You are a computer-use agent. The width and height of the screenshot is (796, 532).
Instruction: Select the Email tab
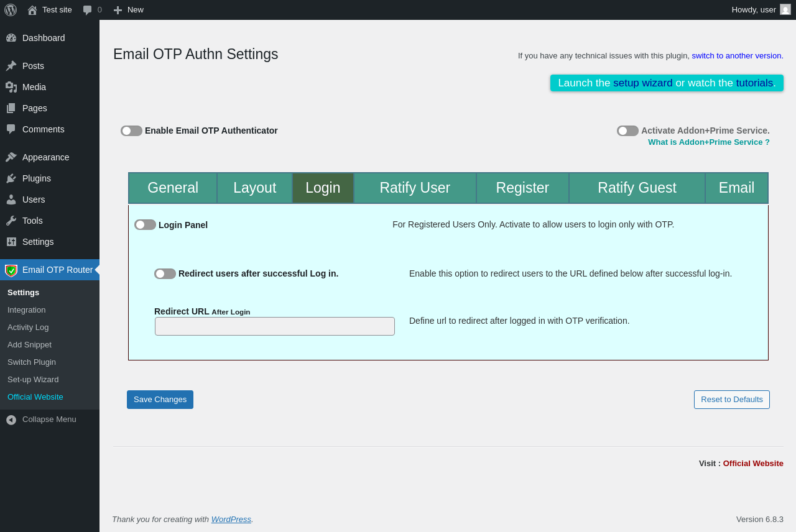tap(736, 188)
